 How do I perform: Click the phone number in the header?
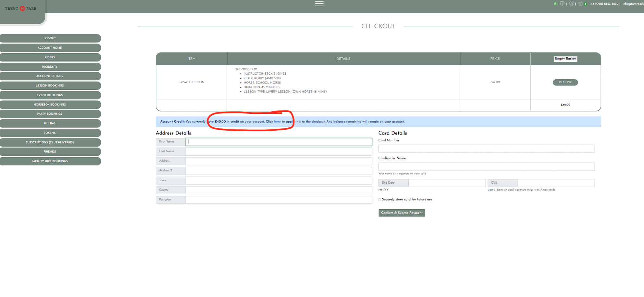click(604, 4)
